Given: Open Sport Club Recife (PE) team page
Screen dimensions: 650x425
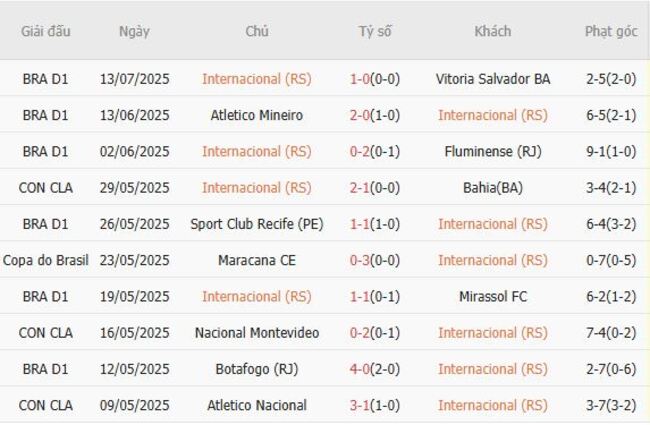Looking at the screenshot, I should click(x=257, y=224).
